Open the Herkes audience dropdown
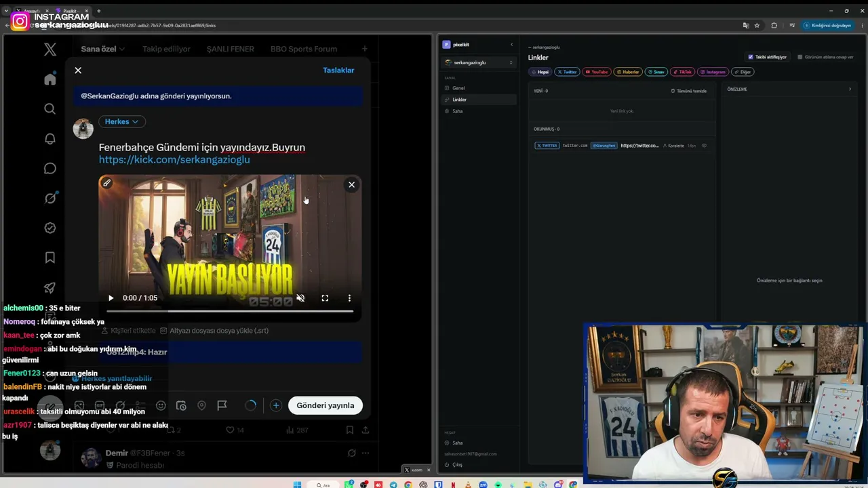Screen dimensions: 868x488 click(122, 121)
